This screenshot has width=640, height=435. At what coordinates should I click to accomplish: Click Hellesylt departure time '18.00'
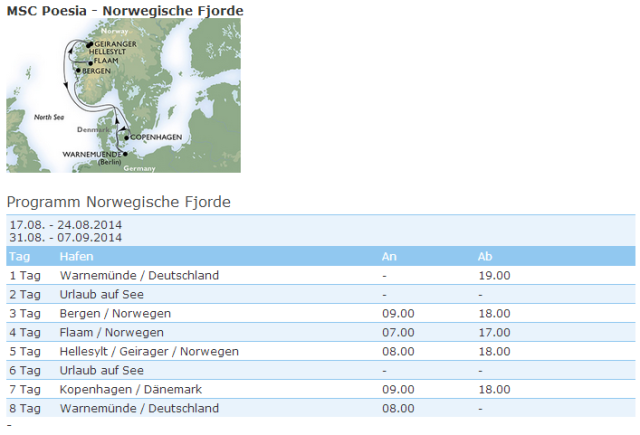pos(494,351)
